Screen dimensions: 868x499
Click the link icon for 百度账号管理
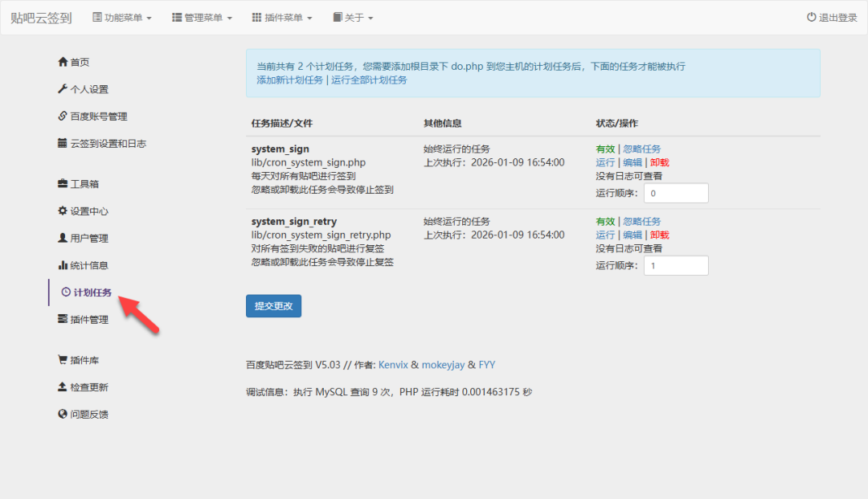click(63, 117)
